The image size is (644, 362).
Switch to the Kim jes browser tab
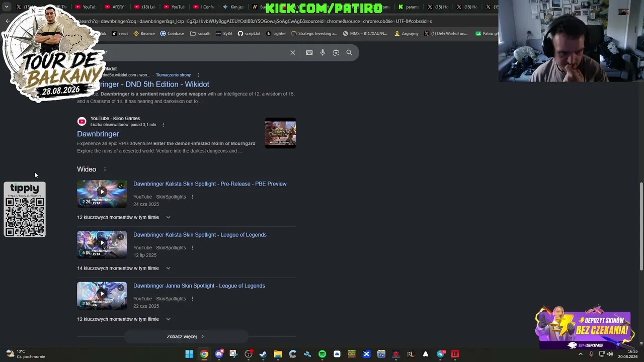[x=234, y=7]
